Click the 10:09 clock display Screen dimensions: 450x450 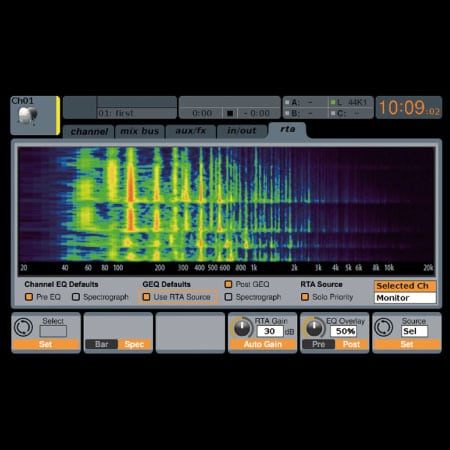[409, 108]
